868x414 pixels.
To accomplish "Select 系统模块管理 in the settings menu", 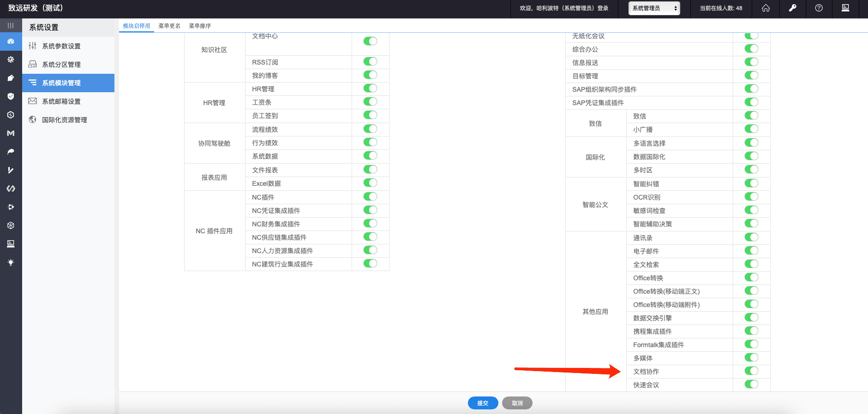I will point(68,83).
